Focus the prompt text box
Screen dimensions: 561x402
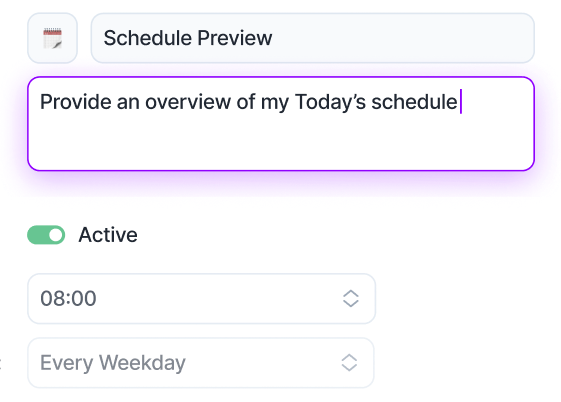point(281,123)
